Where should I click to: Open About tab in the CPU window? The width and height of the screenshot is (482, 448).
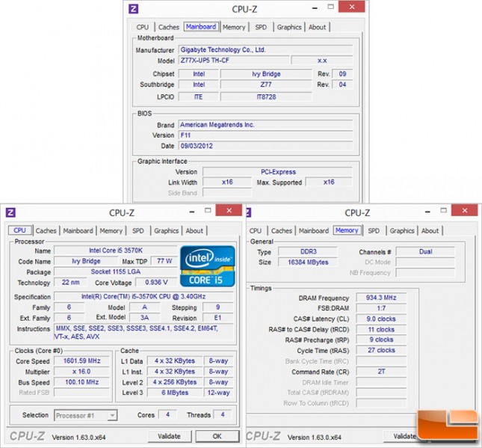[x=194, y=231]
